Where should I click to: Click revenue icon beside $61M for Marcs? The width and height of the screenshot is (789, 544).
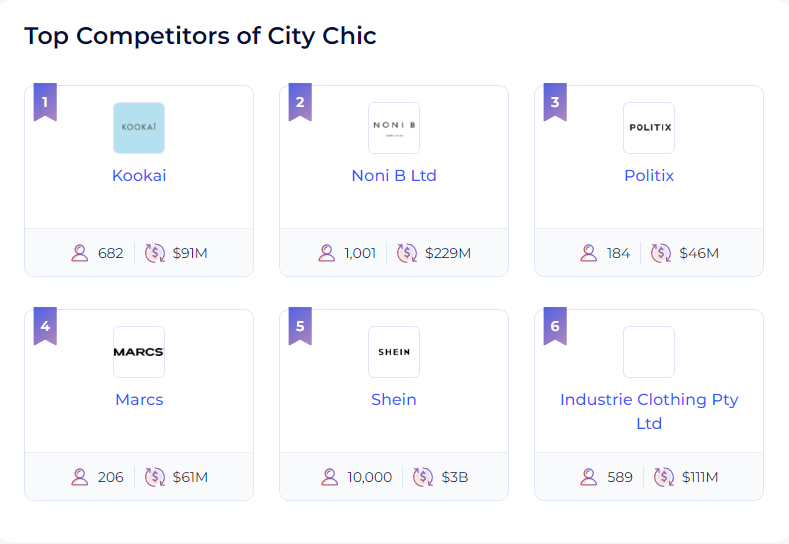pyautogui.click(x=155, y=477)
